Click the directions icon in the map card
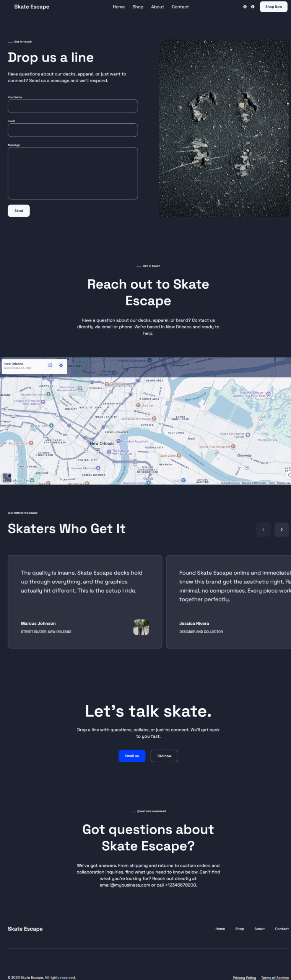Screen dimensions: 291x980 (61, 365)
